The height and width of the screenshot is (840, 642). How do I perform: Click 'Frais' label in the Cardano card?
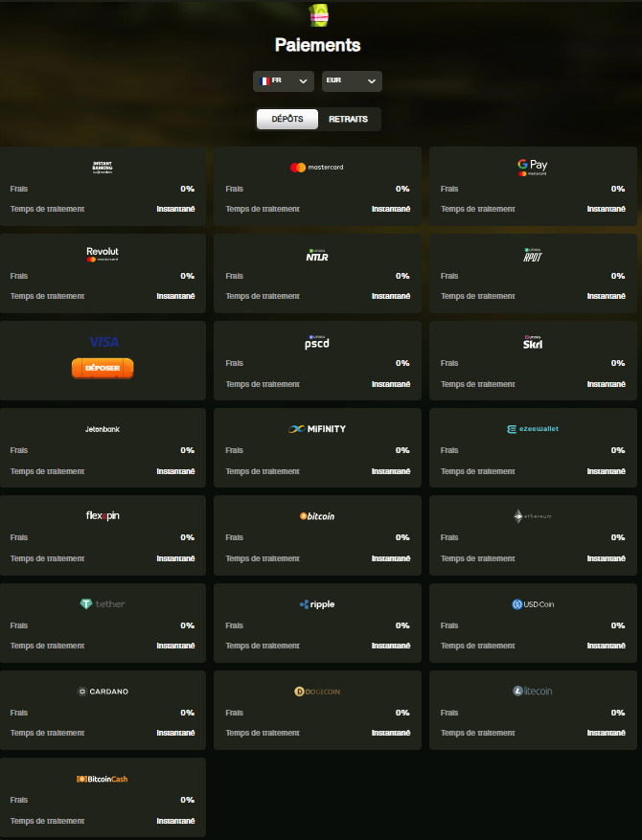[x=19, y=713]
